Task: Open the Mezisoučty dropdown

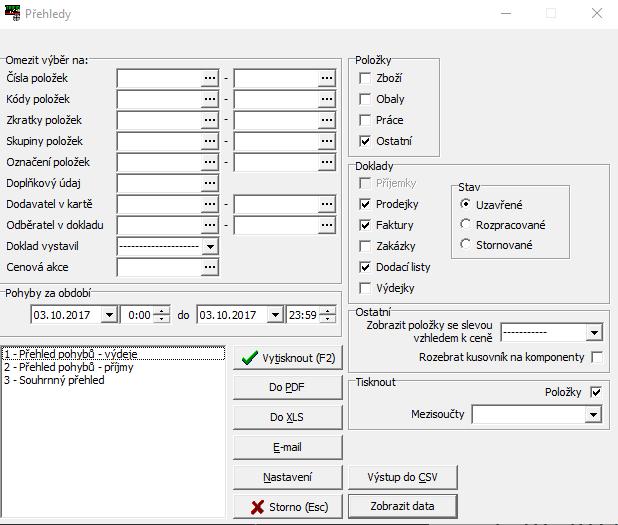Action: pyautogui.click(x=593, y=415)
